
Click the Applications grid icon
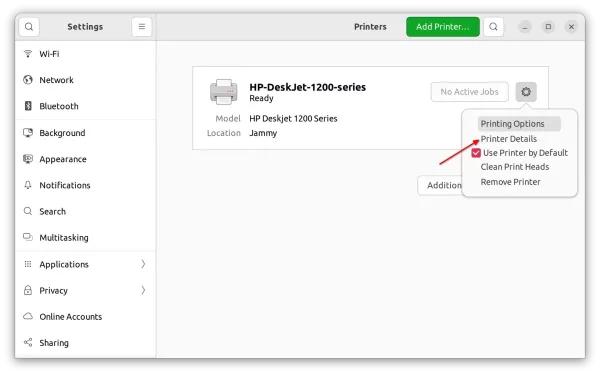click(28, 264)
